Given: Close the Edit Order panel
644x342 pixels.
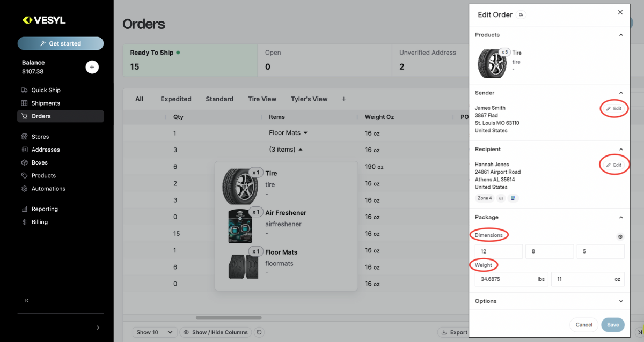Looking at the screenshot, I should click(620, 12).
